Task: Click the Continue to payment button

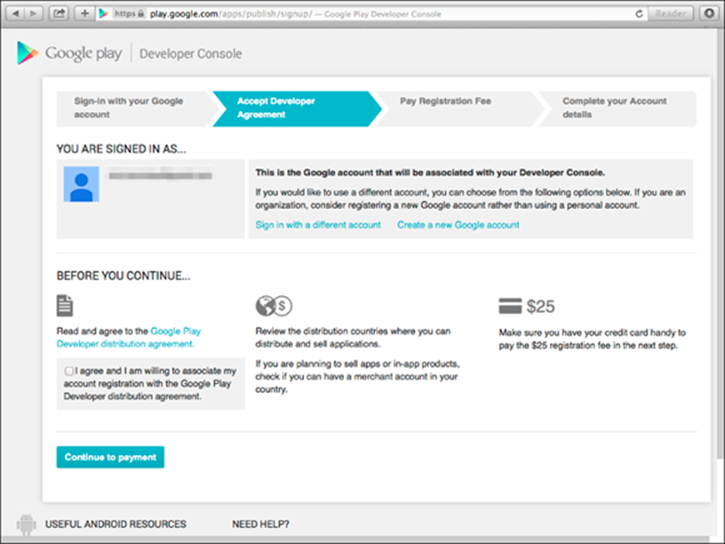Action: tap(110, 457)
